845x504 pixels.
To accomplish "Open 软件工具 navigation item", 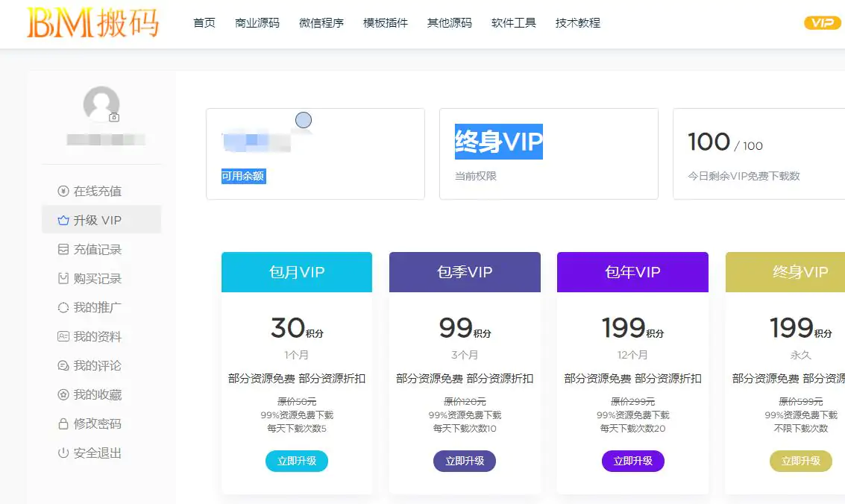I will [x=514, y=22].
